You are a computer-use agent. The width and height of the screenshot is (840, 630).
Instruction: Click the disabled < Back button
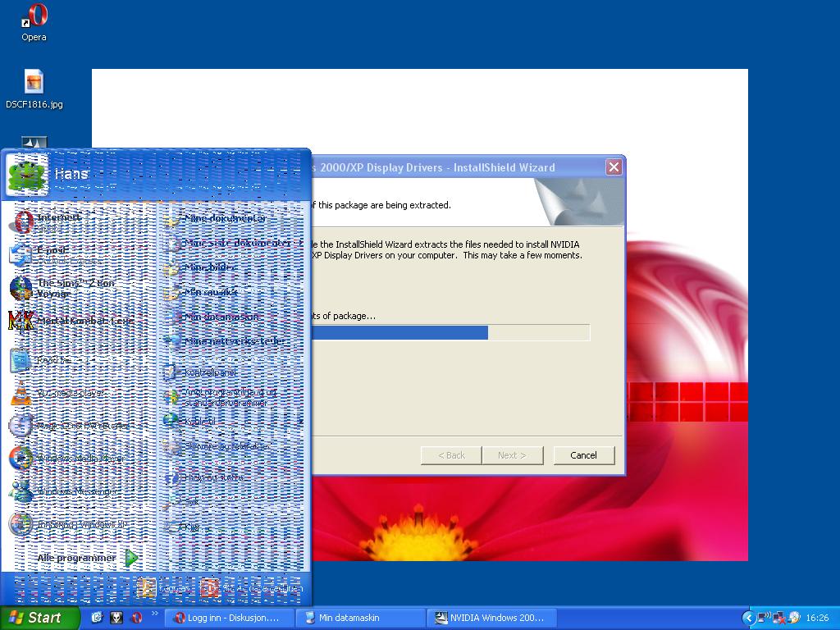[451, 455]
